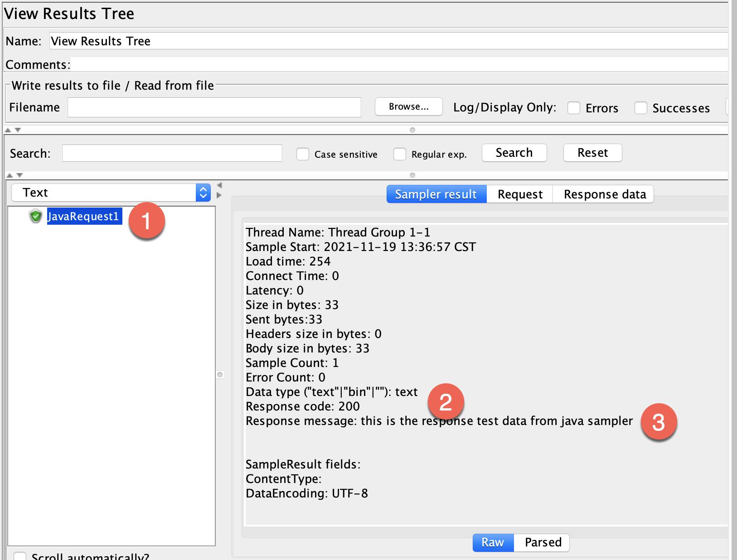This screenshot has width=737, height=560.
Task: Click the 'Error Count: 0' line
Action: pyautogui.click(x=286, y=377)
